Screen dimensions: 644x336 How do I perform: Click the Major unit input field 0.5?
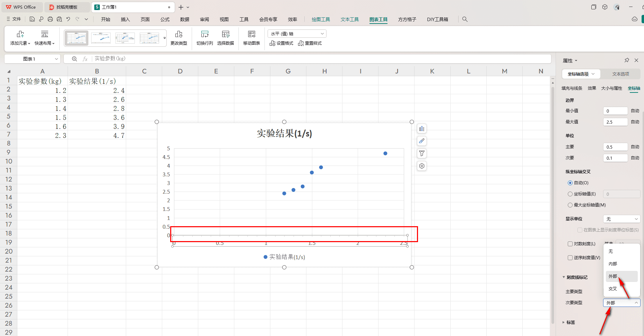click(616, 147)
